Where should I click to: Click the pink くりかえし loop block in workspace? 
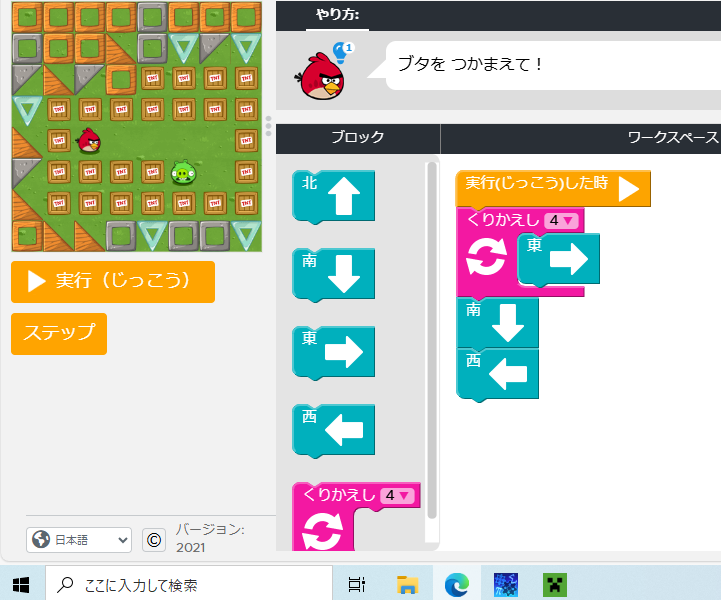click(486, 257)
